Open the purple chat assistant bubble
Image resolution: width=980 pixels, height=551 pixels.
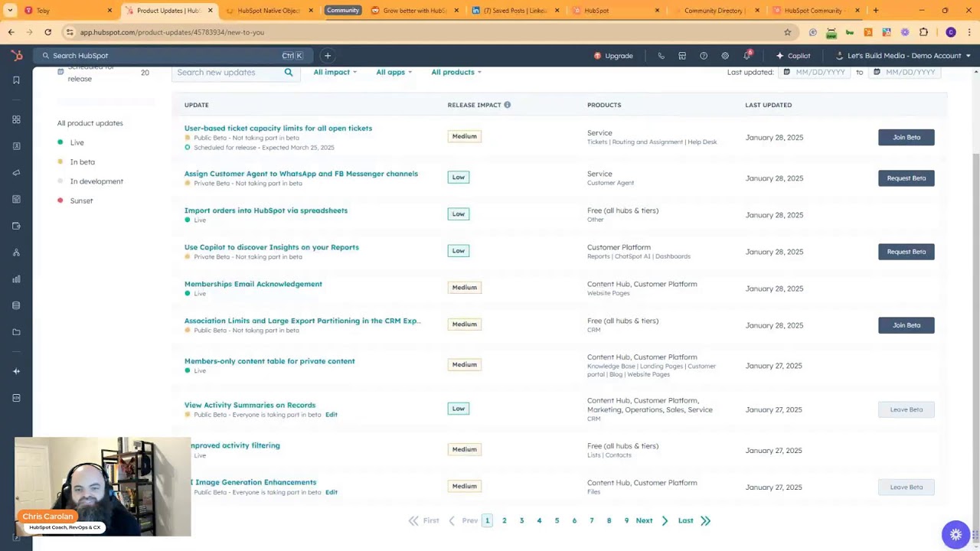coord(955,535)
